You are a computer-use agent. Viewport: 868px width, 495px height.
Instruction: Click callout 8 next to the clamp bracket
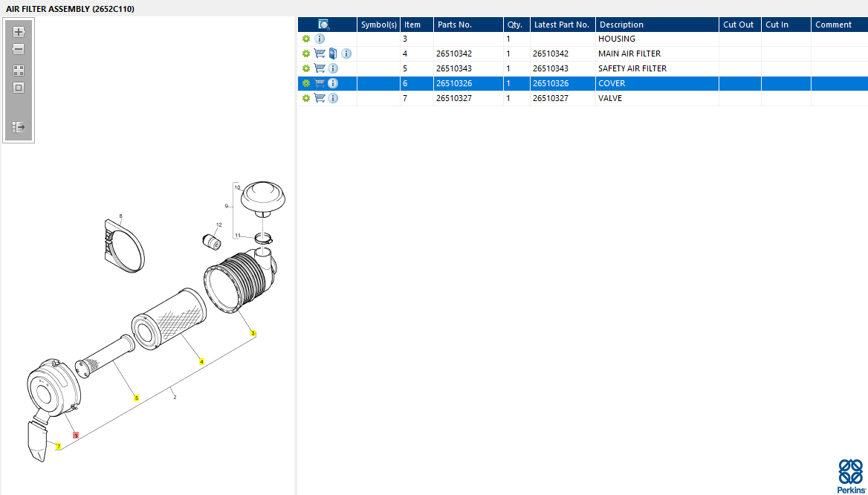[x=120, y=216]
